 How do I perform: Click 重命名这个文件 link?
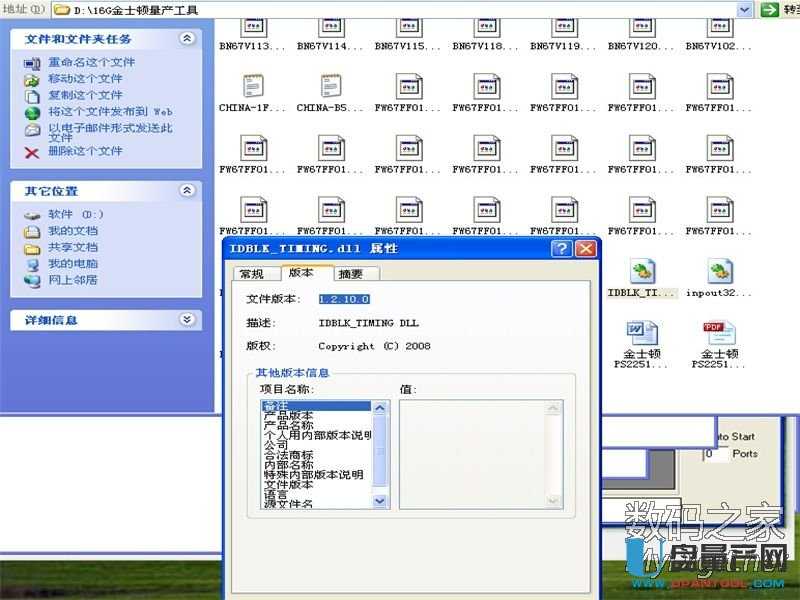91,62
